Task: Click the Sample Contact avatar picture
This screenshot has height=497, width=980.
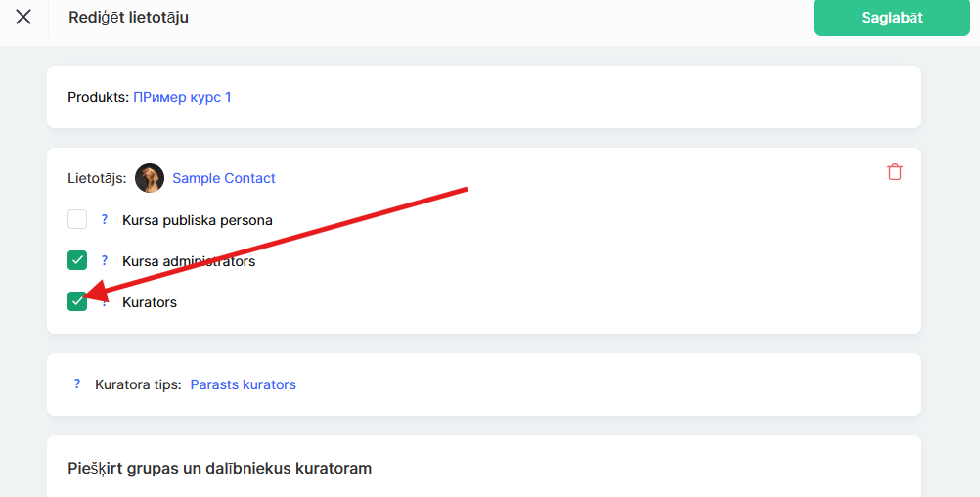Action: tap(150, 178)
